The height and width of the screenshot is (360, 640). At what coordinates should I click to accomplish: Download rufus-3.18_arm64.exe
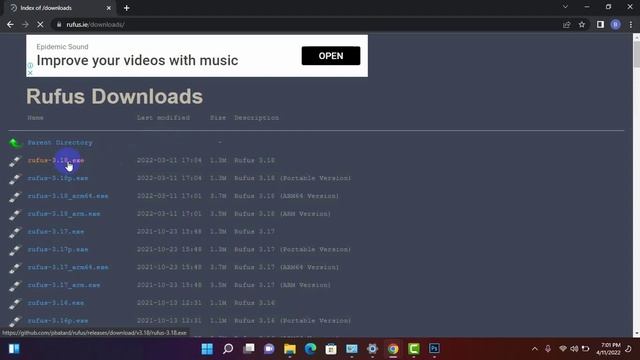click(x=68, y=196)
